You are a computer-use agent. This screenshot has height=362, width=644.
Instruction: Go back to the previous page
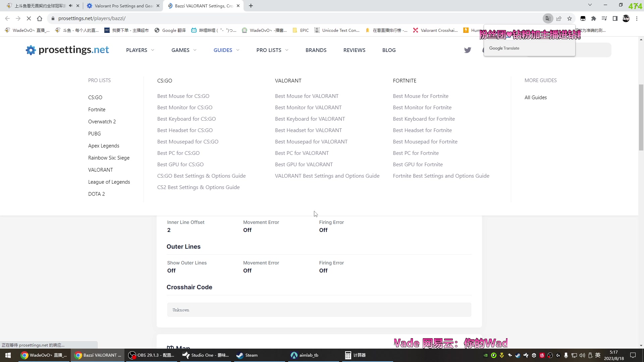(7, 18)
